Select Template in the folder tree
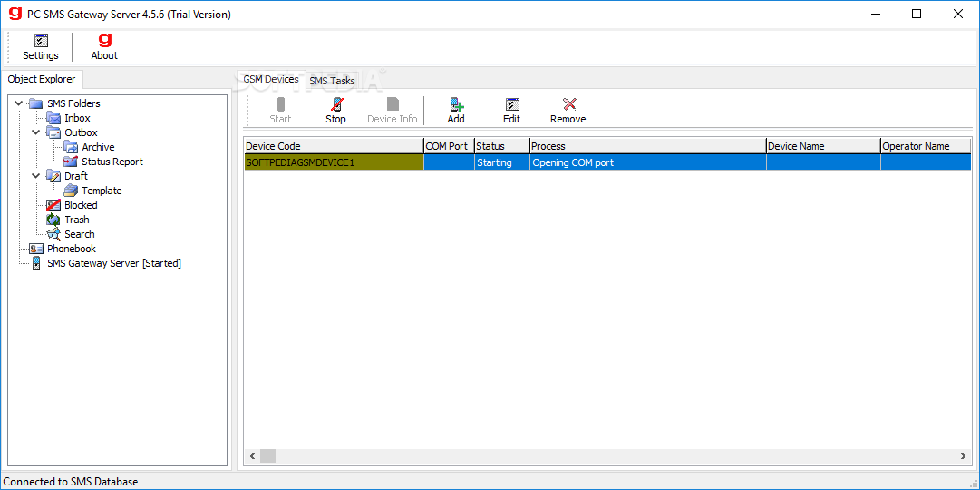The width and height of the screenshot is (980, 490). point(102,191)
